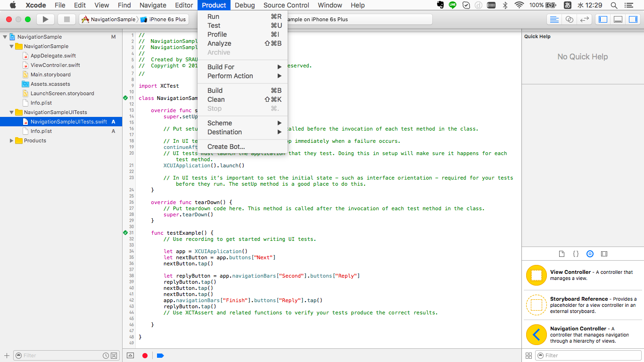The width and height of the screenshot is (644, 362).
Task: Start UI test recording with red record button
Action: (145, 355)
